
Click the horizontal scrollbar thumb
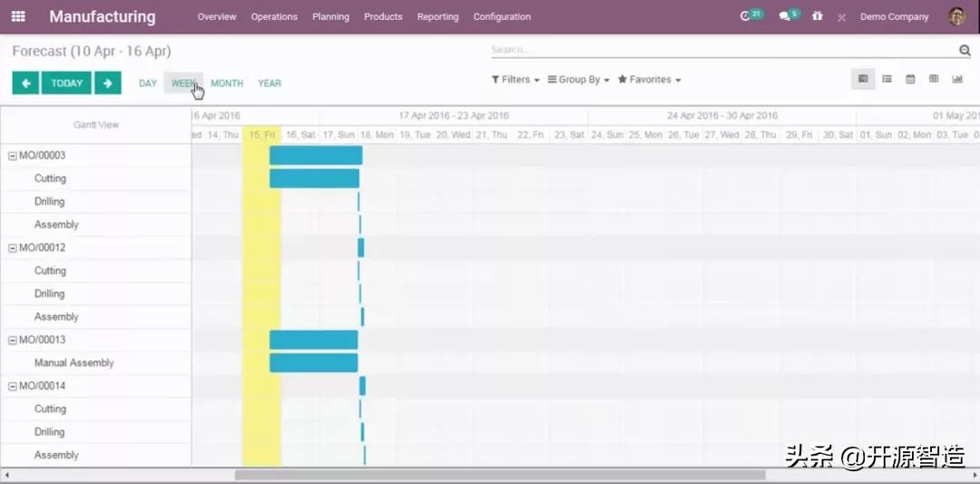[x=500, y=475]
